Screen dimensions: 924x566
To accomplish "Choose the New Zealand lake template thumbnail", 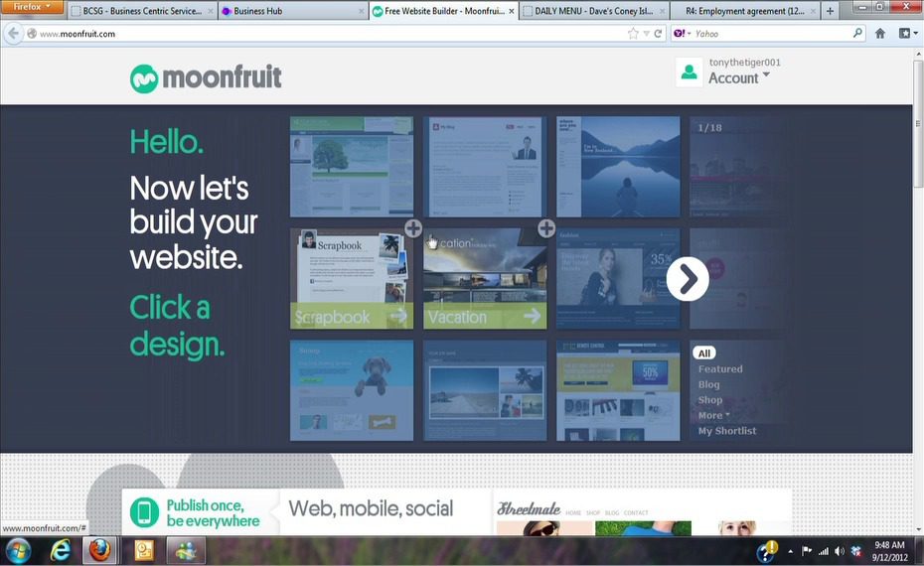I will [618, 167].
